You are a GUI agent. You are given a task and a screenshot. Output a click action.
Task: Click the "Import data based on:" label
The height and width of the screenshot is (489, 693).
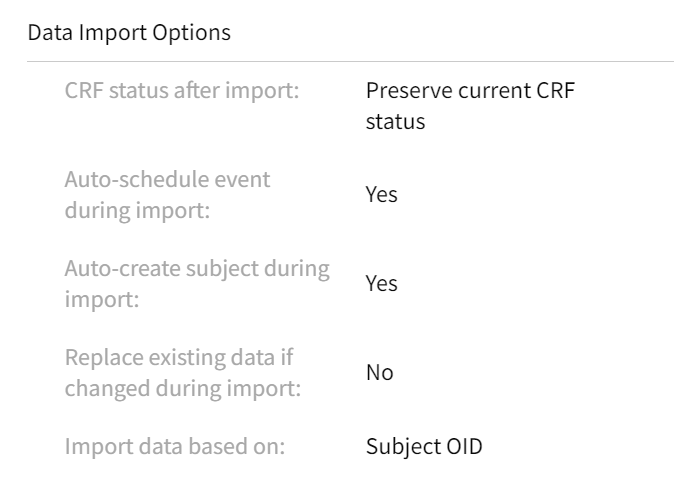click(x=175, y=446)
